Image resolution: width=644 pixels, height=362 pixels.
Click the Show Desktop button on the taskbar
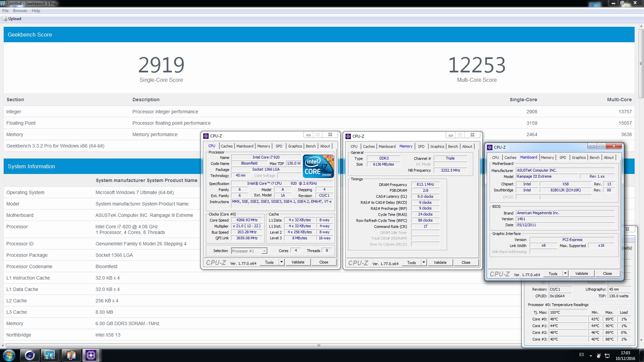coord(641,355)
